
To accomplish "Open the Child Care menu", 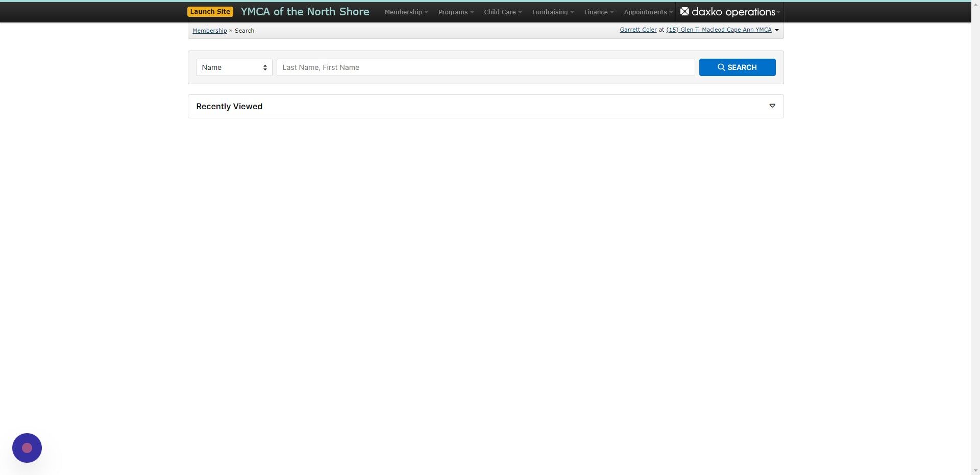I will click(502, 12).
